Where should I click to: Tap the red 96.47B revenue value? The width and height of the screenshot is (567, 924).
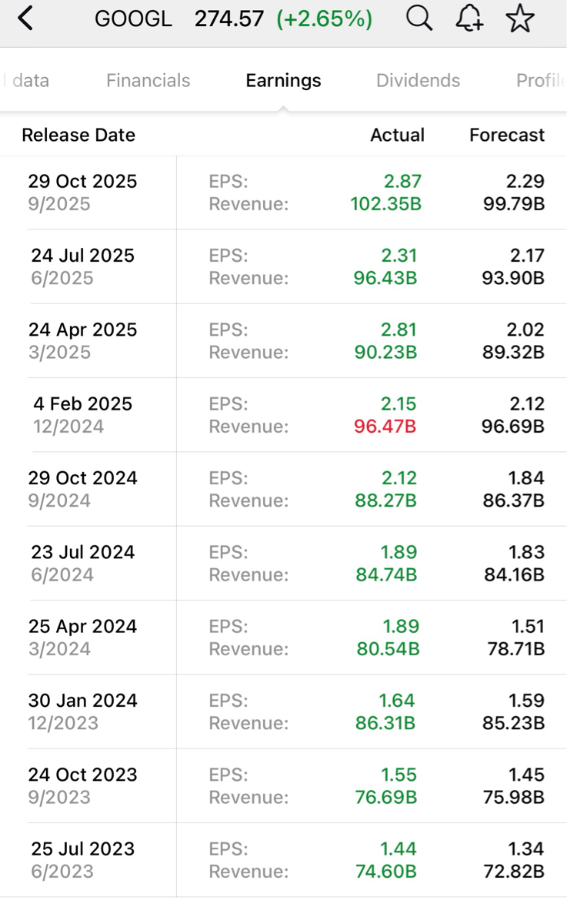pos(385,427)
